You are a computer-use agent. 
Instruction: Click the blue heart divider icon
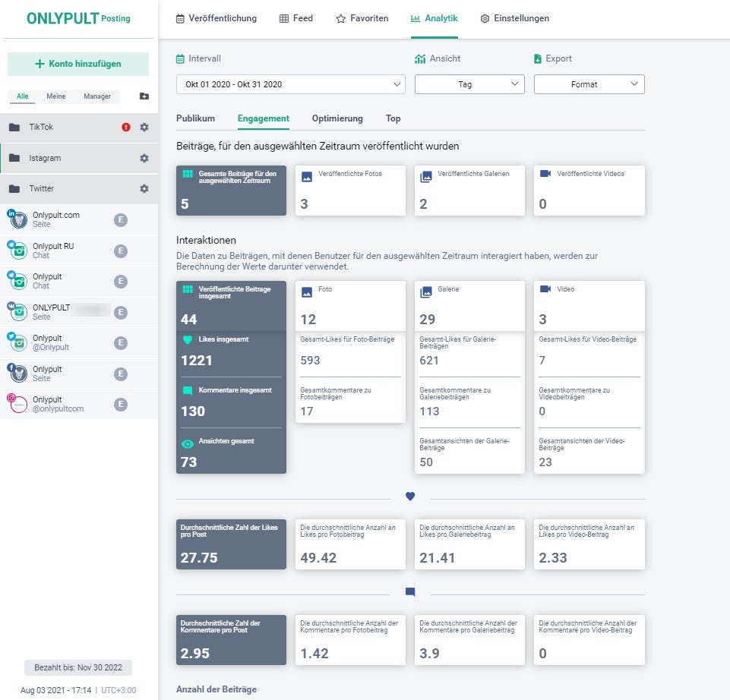[410, 496]
